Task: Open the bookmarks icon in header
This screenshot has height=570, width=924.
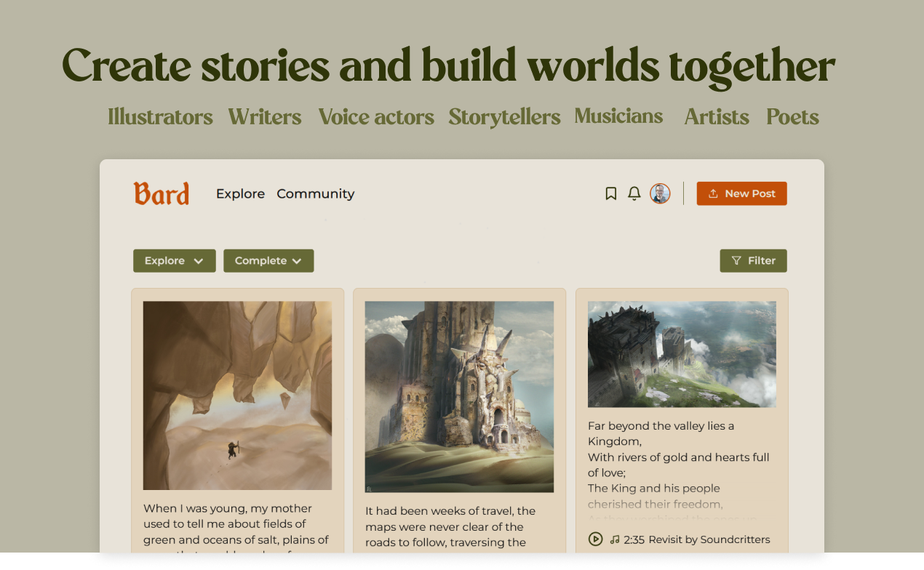Action: (x=611, y=193)
